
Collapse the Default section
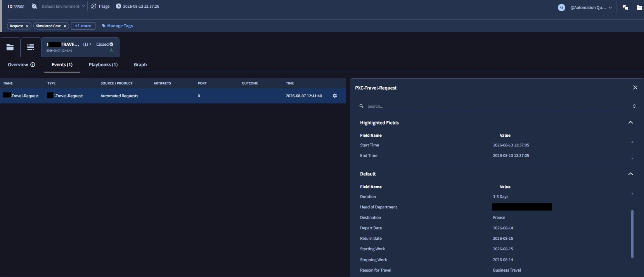(x=630, y=174)
